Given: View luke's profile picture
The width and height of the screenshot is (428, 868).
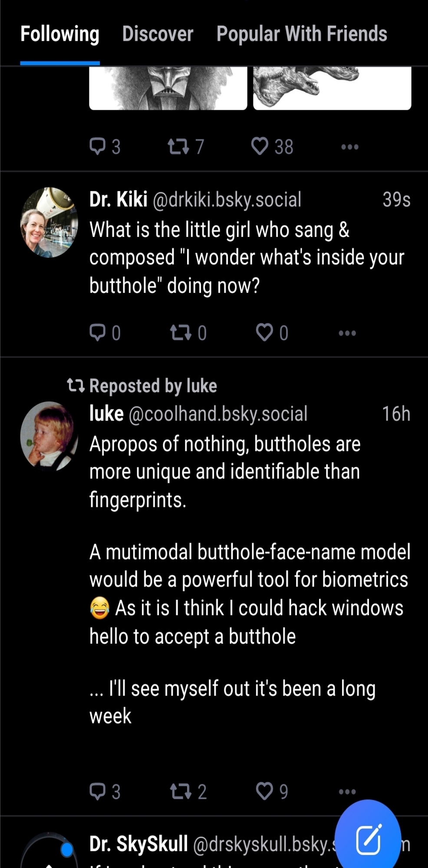Looking at the screenshot, I should pyautogui.click(x=49, y=436).
